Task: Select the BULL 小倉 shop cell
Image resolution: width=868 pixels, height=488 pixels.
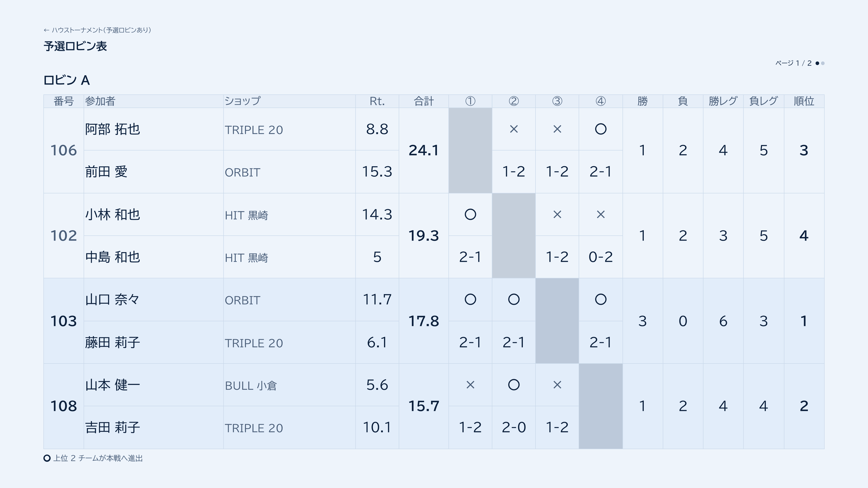Action: pos(289,385)
